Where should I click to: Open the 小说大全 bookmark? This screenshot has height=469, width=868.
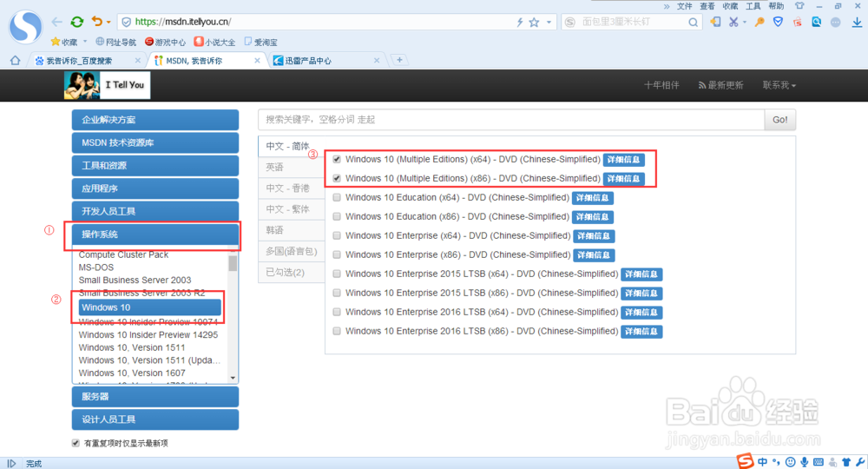point(214,42)
